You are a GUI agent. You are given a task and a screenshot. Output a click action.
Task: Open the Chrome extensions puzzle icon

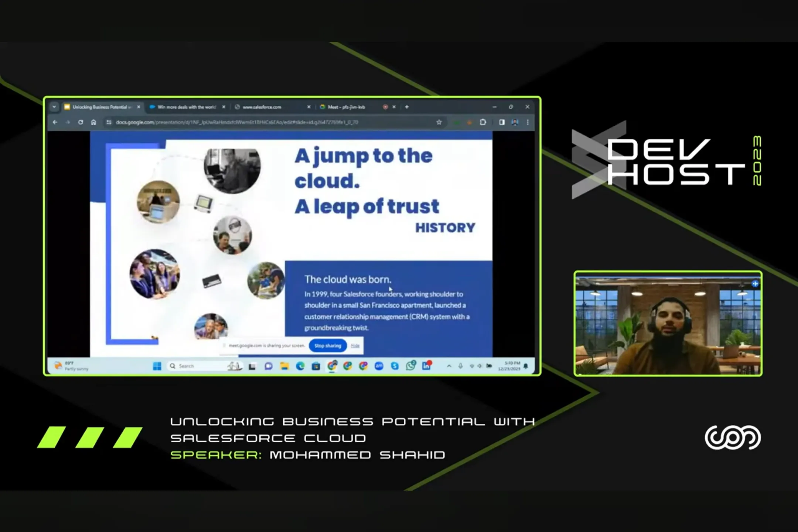click(483, 122)
